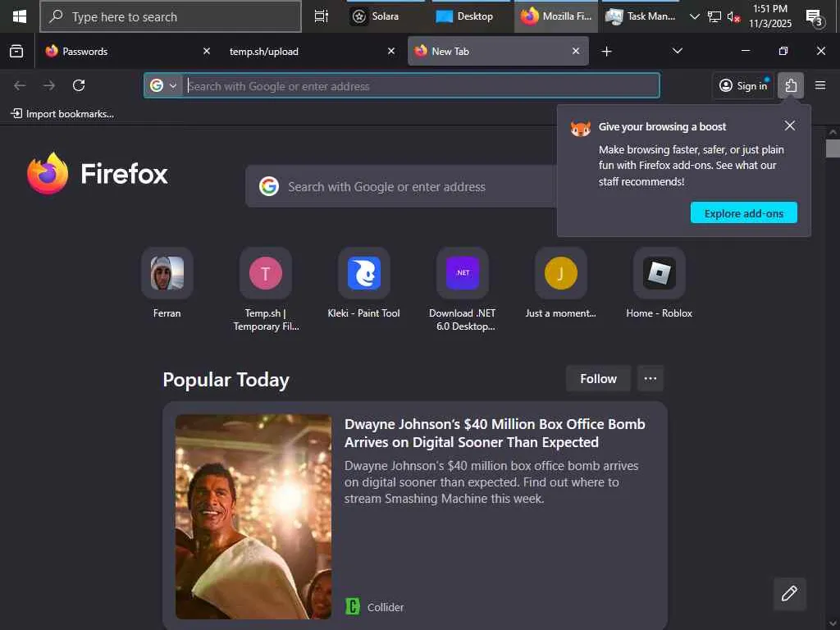The image size is (840, 630).
Task: Switch to Task Manager in the taskbar
Action: pos(640,16)
